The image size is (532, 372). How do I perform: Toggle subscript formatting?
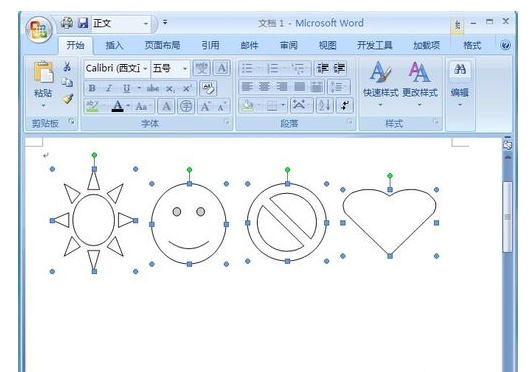(x=170, y=89)
